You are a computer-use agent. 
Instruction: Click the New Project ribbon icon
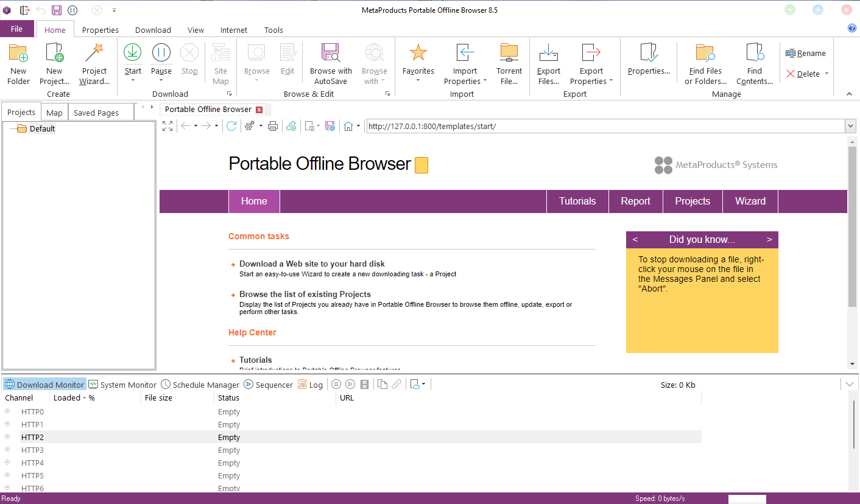(54, 64)
